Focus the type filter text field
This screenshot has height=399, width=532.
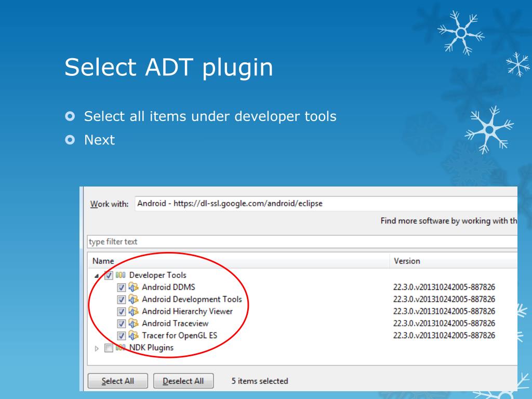tap(302, 242)
